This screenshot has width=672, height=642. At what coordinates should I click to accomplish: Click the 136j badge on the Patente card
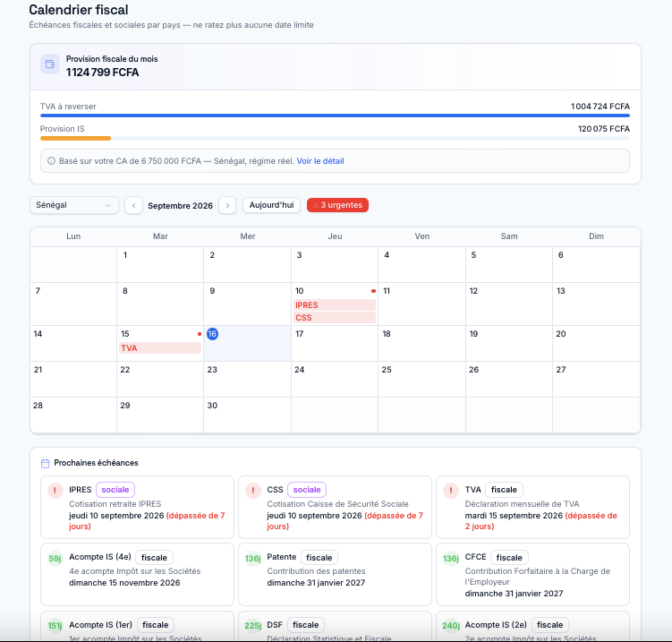[x=253, y=559]
